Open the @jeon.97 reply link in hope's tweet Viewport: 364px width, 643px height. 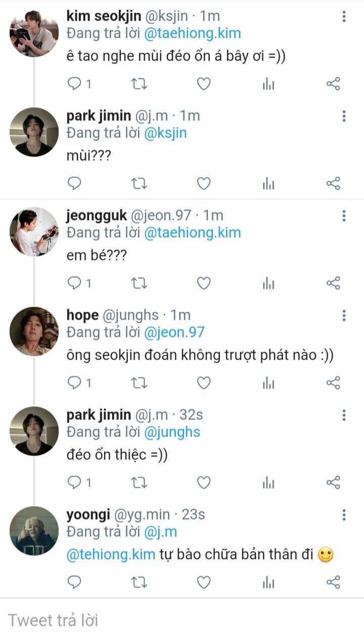point(174,332)
